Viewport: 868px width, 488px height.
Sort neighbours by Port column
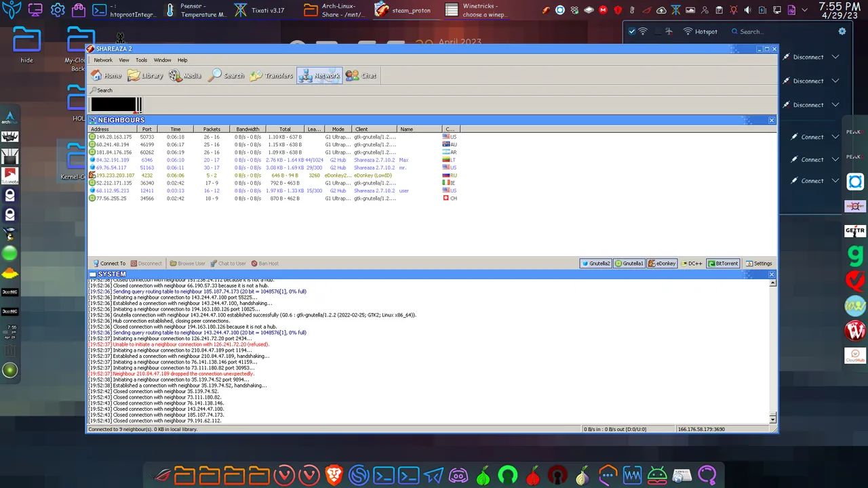(147, 129)
